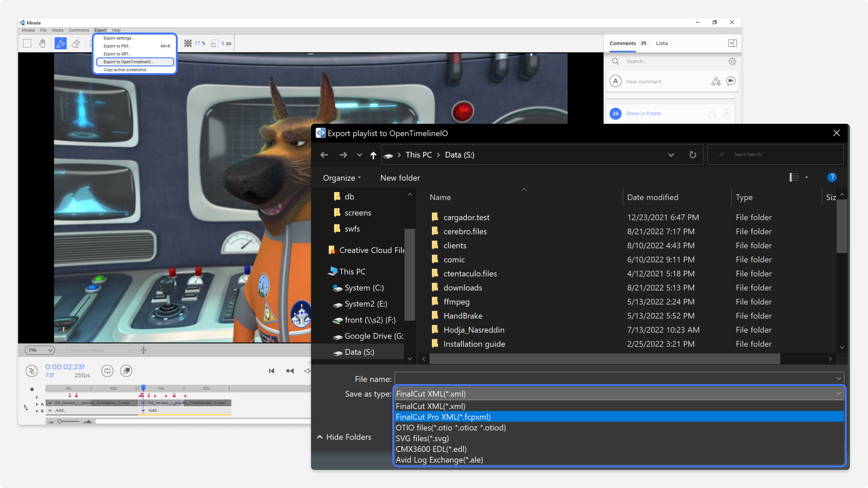Open comments panel settings gear
This screenshot has width=868, height=488.
pos(732,61)
